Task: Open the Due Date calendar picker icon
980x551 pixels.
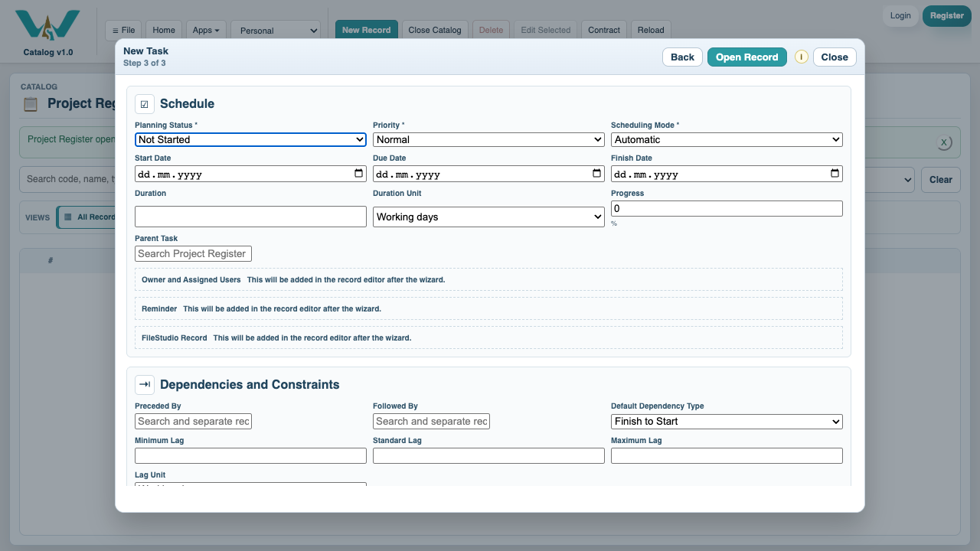Action: pyautogui.click(x=597, y=174)
